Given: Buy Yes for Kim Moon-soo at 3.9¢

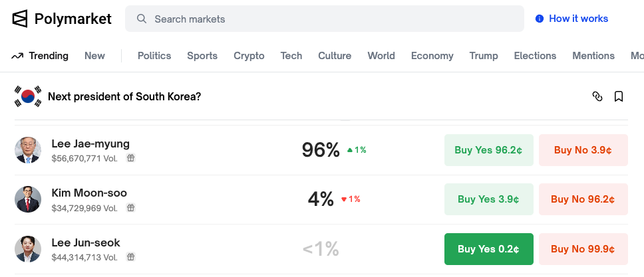Looking at the screenshot, I should 488,199.
